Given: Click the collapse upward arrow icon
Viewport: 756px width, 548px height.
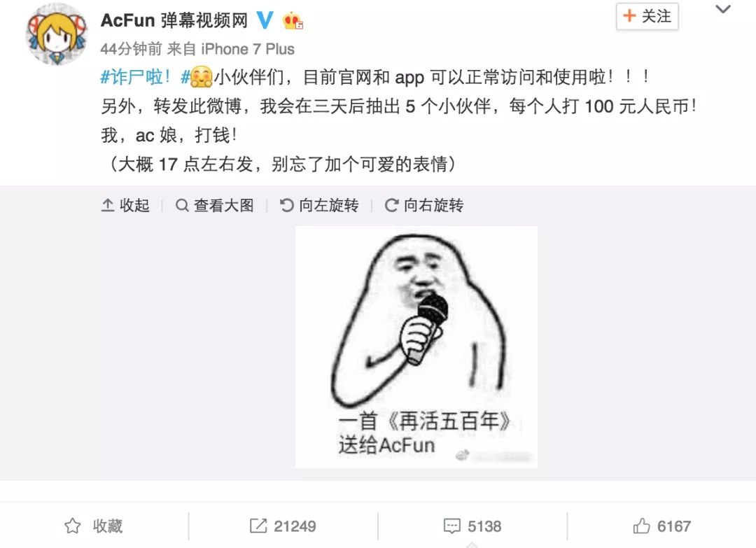Looking at the screenshot, I should tap(108, 205).
